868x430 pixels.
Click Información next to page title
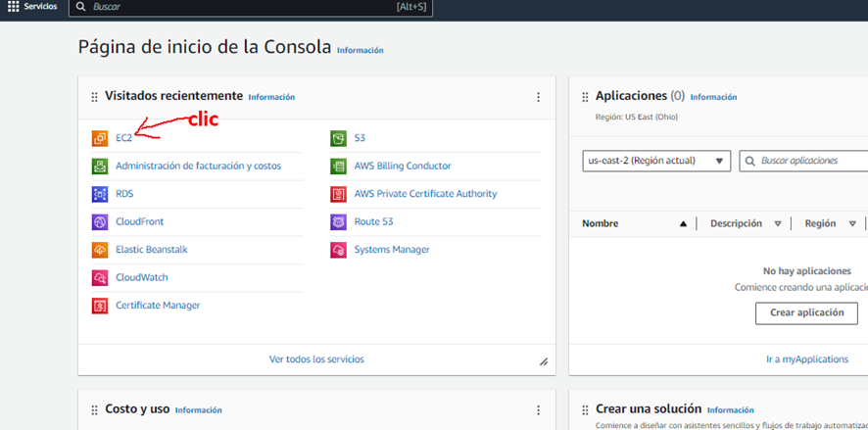pyautogui.click(x=361, y=50)
